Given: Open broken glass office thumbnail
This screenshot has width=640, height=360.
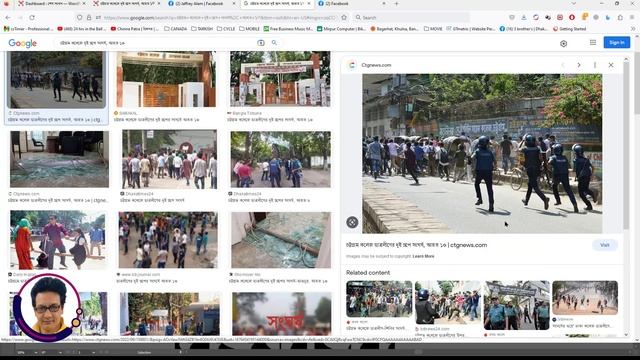Looking at the screenshot, I should point(60,159).
